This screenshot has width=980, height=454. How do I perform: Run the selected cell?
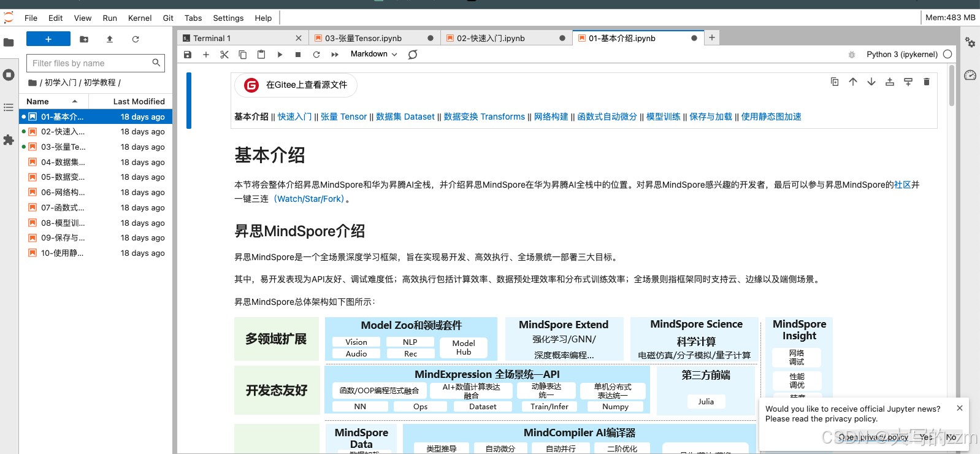[x=280, y=55]
